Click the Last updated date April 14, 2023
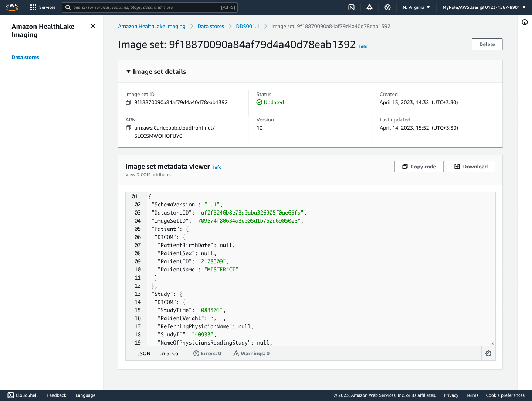This screenshot has height=401, width=532. point(419,128)
